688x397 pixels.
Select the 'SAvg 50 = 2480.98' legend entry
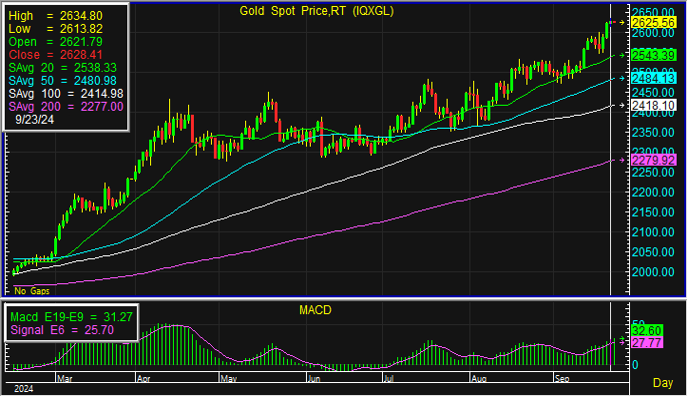[62, 81]
